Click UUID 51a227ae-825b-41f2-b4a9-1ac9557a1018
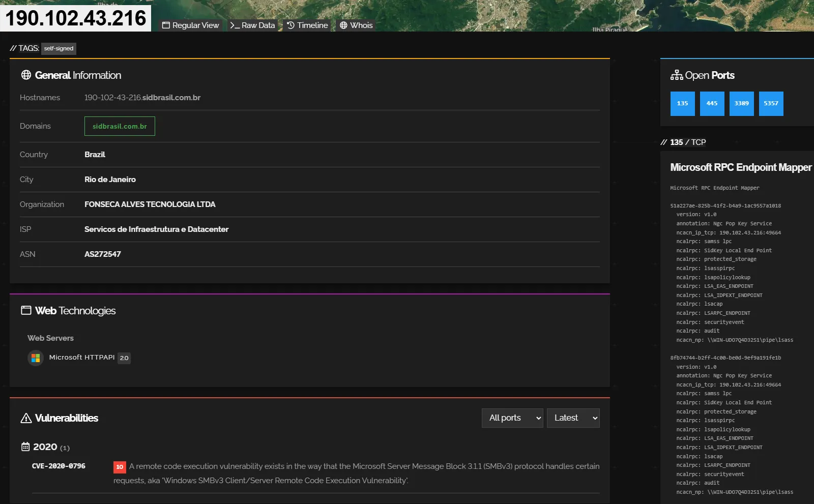 pyautogui.click(x=725, y=206)
